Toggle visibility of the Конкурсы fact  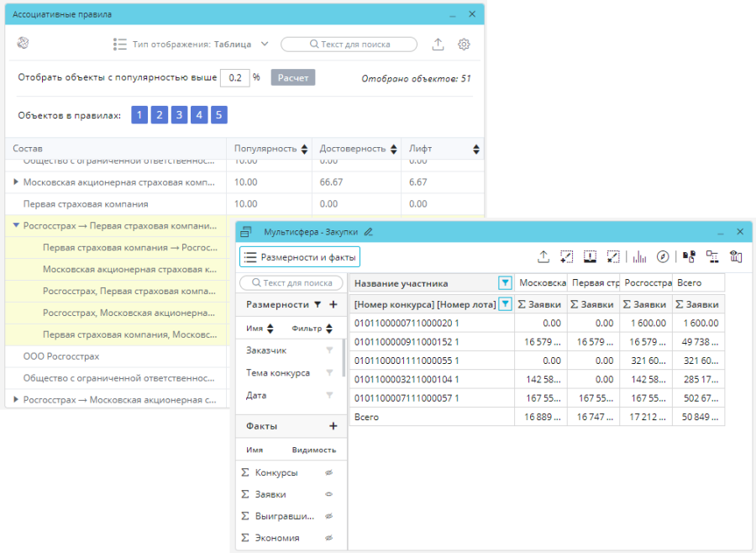pos(329,472)
